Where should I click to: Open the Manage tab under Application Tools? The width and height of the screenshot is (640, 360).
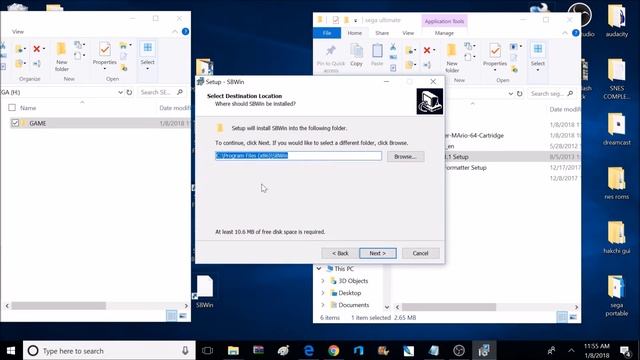coord(444,33)
